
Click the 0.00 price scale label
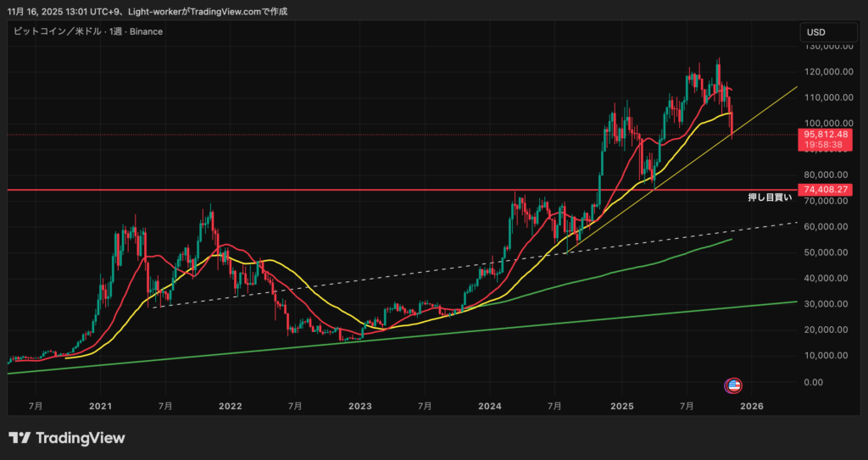(812, 381)
